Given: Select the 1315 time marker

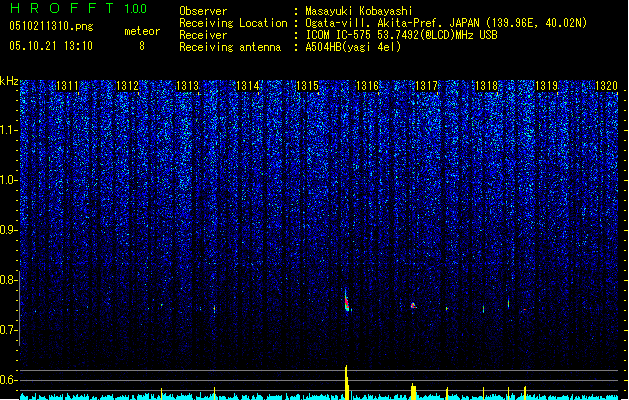Looking at the screenshot, I should coord(307,86).
